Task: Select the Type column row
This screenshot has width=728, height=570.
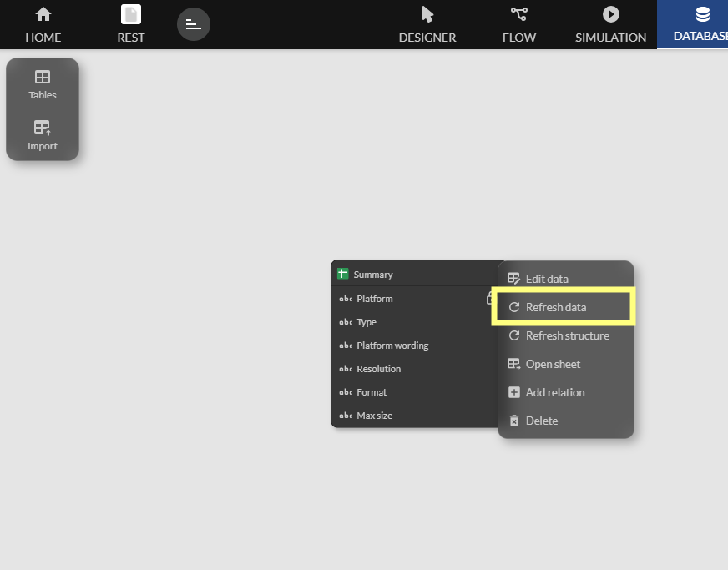Action: coord(415,321)
